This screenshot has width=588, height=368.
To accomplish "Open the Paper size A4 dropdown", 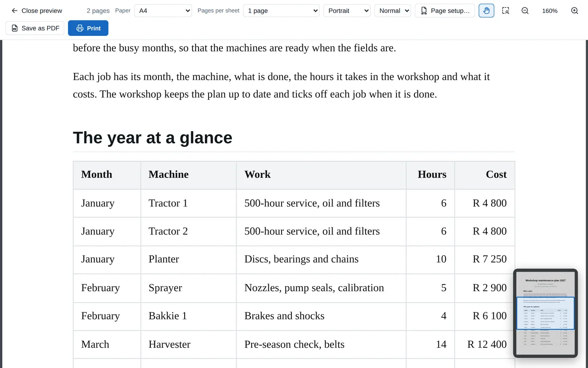I will 163,11.
